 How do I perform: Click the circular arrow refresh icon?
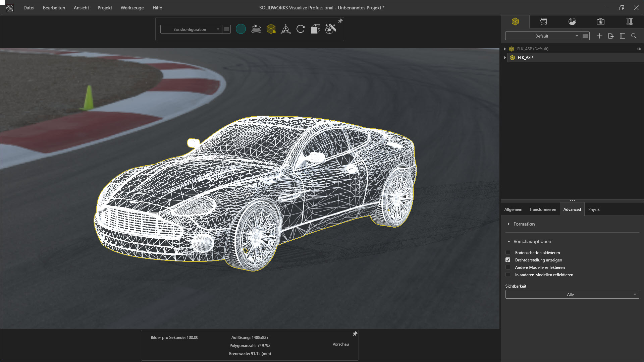[x=301, y=29]
